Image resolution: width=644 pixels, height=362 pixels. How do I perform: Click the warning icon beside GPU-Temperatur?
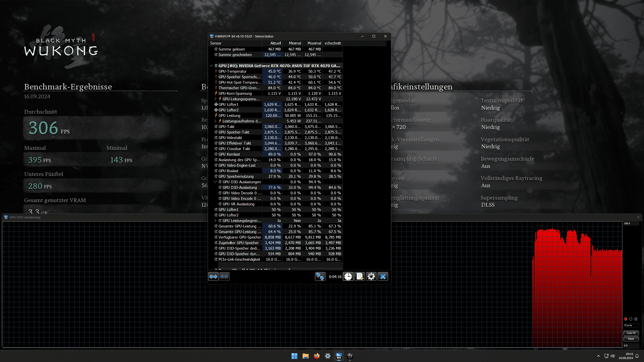216,71
